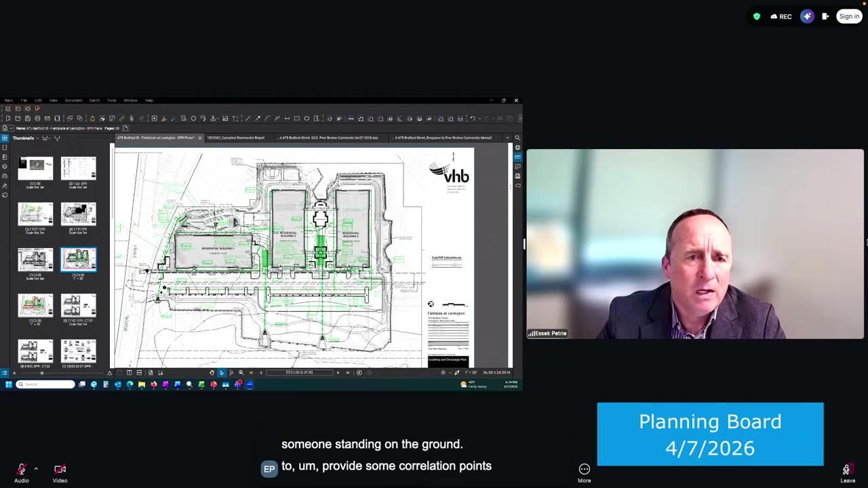
Task: Select the Ellipse shape tool
Action: 307,119
